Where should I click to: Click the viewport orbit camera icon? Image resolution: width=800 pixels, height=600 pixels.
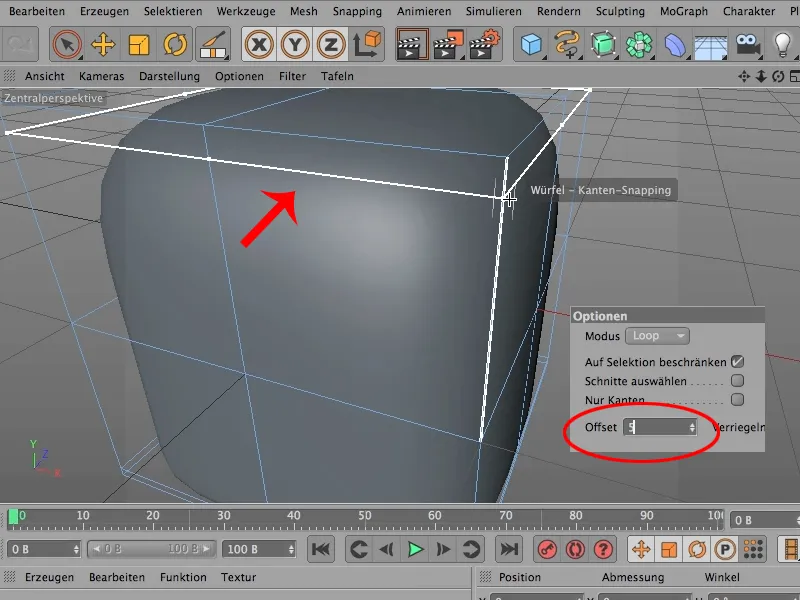[778, 77]
